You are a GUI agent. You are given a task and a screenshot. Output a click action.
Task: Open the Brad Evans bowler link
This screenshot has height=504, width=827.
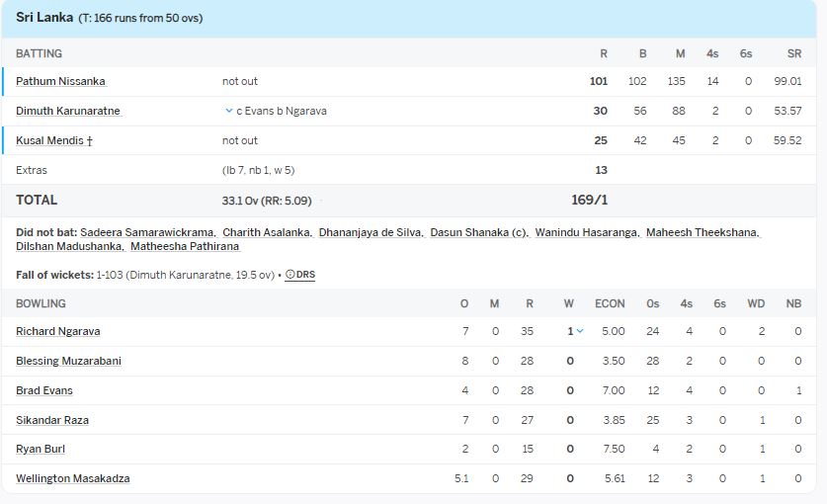pos(44,390)
